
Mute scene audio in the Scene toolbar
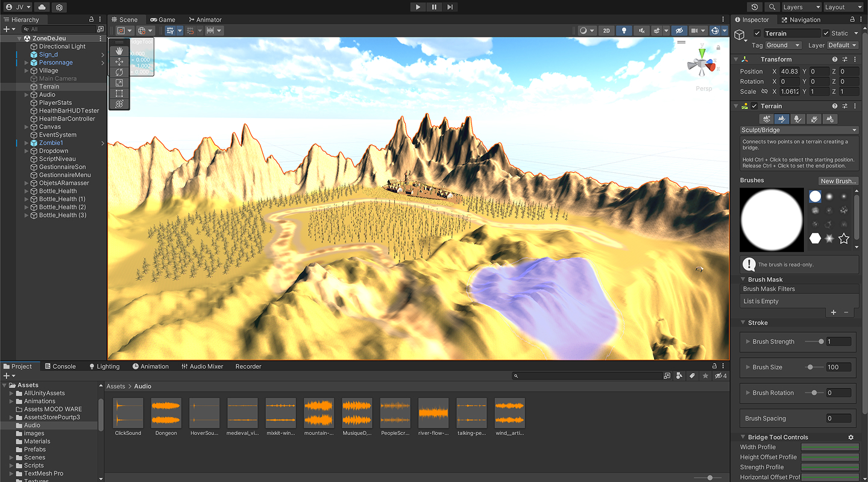coord(642,31)
